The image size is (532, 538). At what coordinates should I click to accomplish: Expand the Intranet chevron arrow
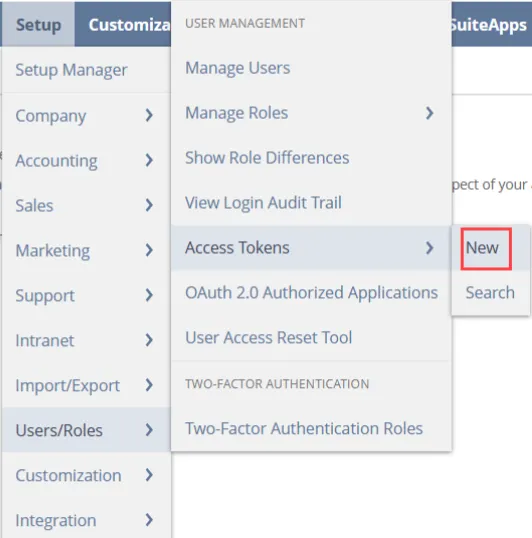point(149,340)
